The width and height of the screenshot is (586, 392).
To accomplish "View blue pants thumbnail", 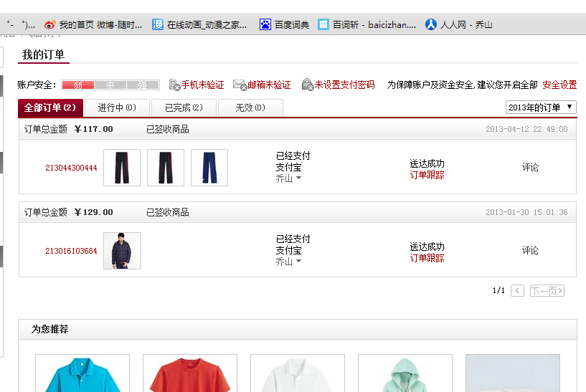I will pos(209,168).
